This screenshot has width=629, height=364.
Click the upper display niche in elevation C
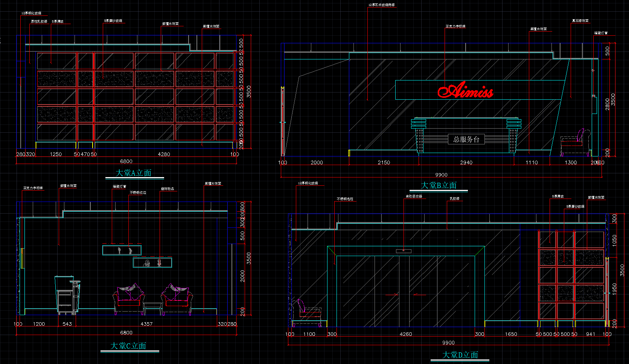[x=122, y=250]
